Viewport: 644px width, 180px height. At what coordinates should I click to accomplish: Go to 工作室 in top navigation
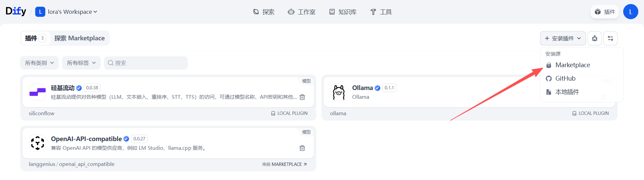click(302, 12)
